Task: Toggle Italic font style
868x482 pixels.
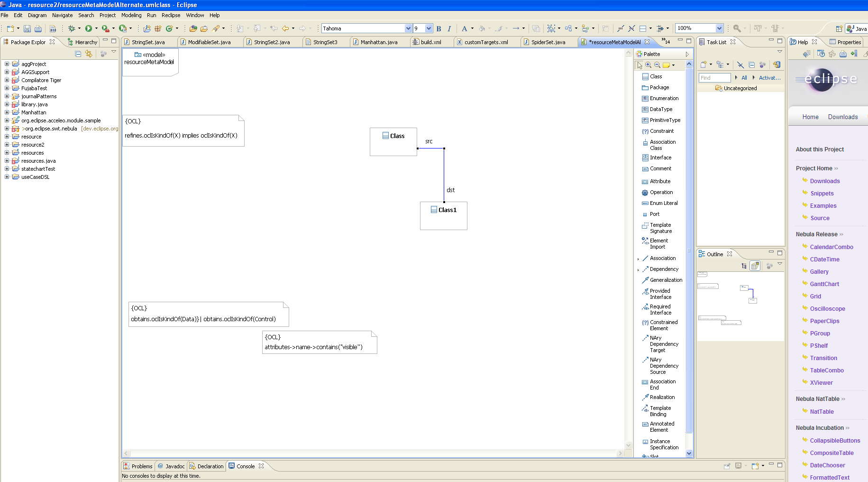Action: click(x=449, y=28)
